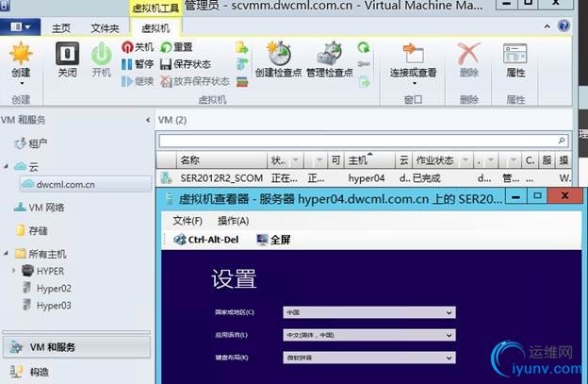Sort by the 云 column header
Viewport: 588px width, 384px height.
pyautogui.click(x=404, y=160)
